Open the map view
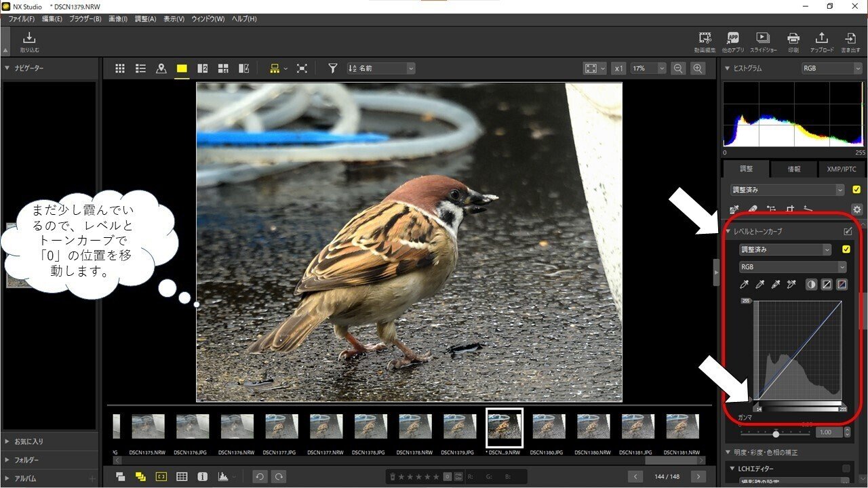The width and height of the screenshot is (868, 488). pyautogui.click(x=161, y=68)
